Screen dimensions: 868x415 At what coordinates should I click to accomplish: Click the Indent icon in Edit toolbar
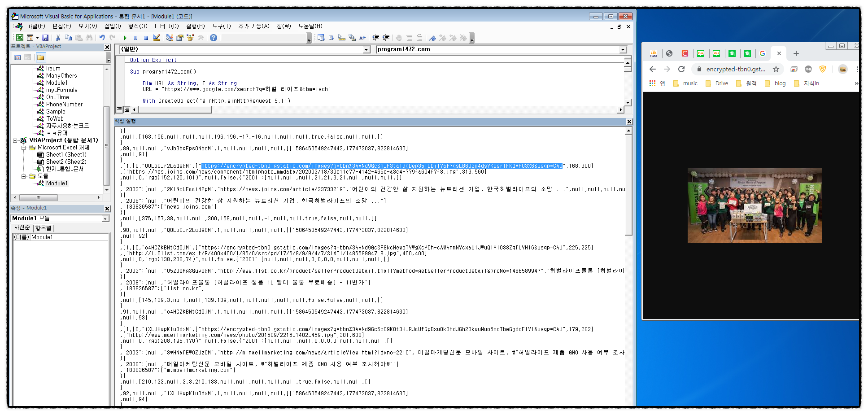pyautogui.click(x=376, y=38)
